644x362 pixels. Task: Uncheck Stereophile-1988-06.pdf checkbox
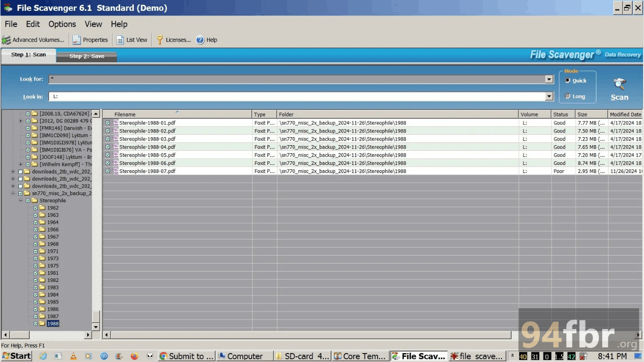[x=108, y=163]
